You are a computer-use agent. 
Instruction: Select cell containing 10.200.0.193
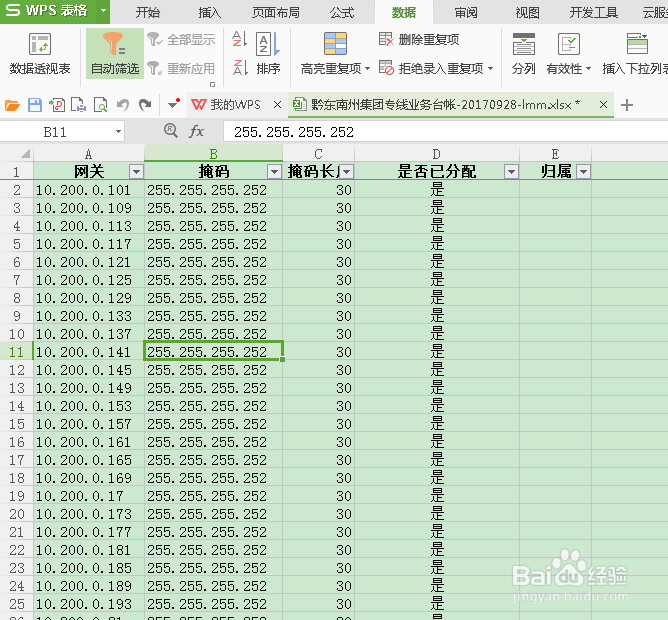tap(89, 604)
